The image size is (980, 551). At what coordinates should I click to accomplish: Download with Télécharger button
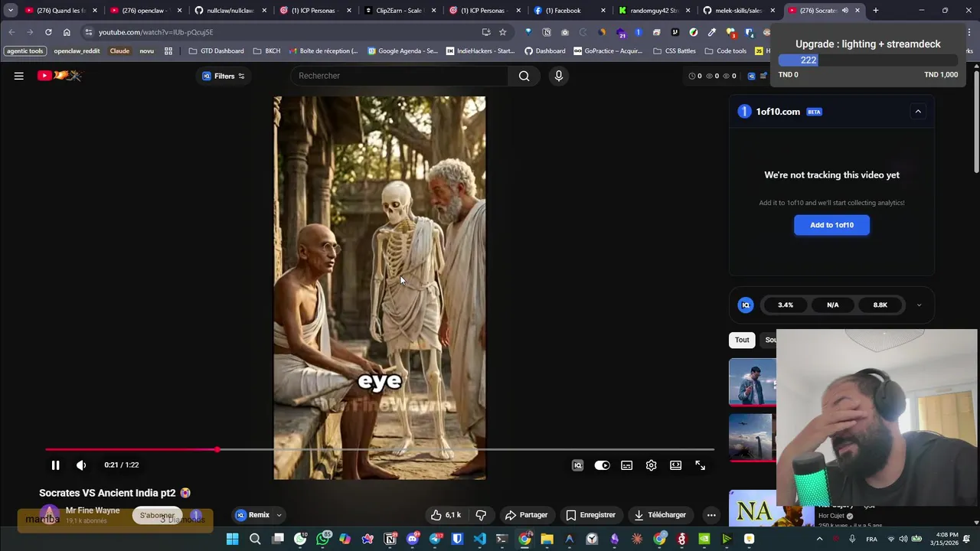click(x=660, y=515)
